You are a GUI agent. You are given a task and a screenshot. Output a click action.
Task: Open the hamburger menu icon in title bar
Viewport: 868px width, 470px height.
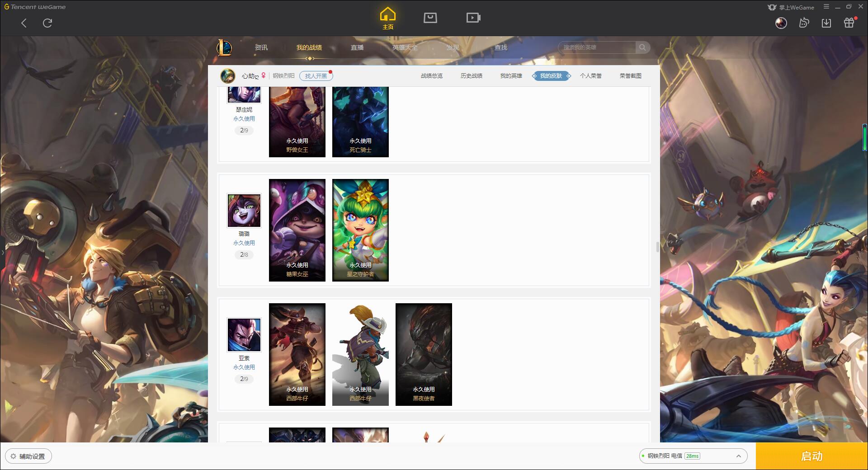[826, 7]
